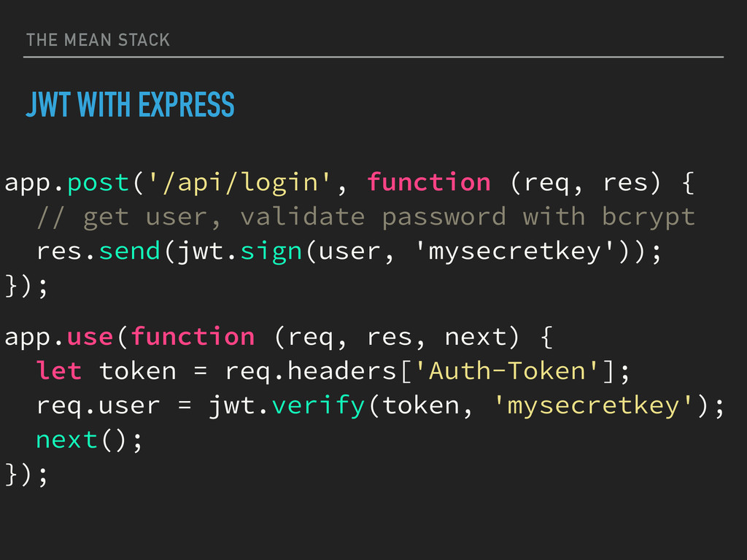This screenshot has height=560, width=747.
Task: Click the 'function' keyword on the app.use line
Action: (193, 336)
